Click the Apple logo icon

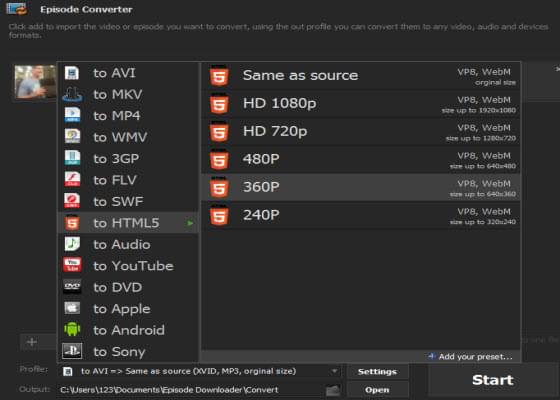point(72,308)
